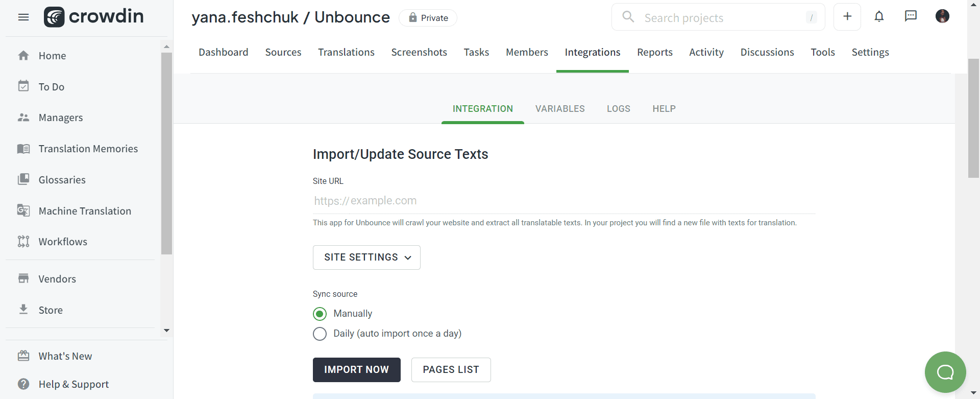Open the hamburger menu icon

point(23,17)
